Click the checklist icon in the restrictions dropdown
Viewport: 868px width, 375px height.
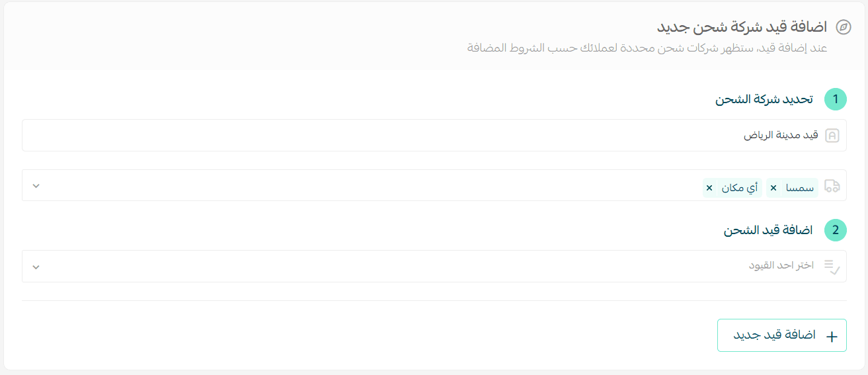coord(832,267)
